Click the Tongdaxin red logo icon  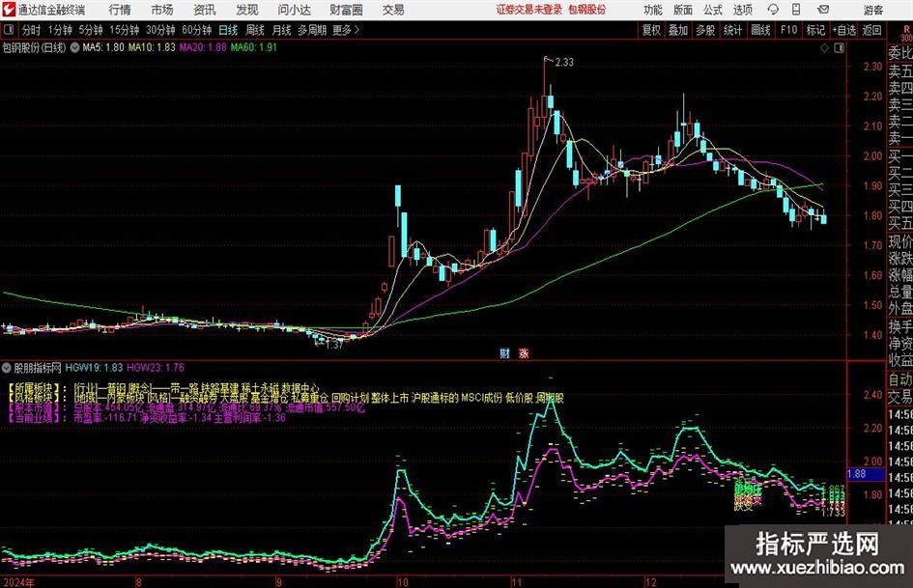[x=9, y=10]
